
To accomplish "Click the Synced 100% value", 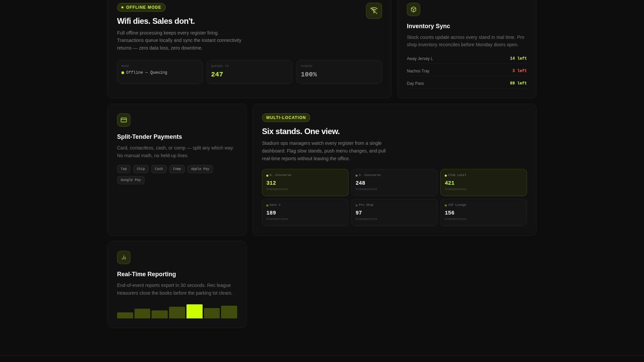I will [309, 75].
